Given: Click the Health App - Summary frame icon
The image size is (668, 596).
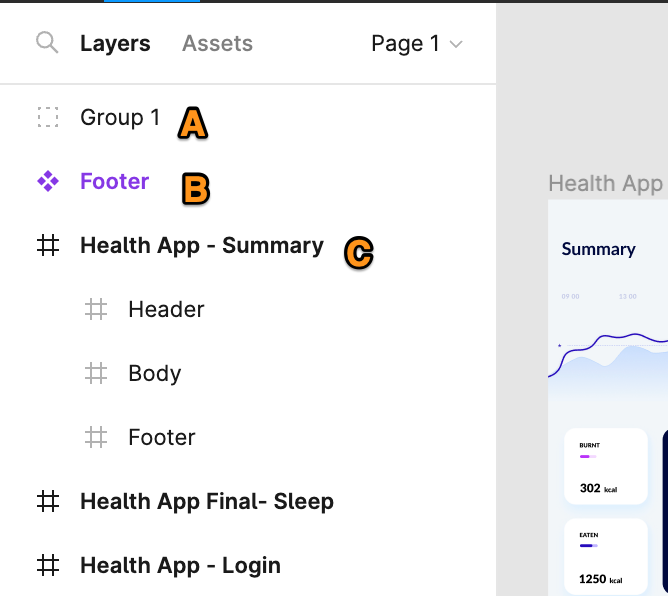Looking at the screenshot, I should point(48,245).
